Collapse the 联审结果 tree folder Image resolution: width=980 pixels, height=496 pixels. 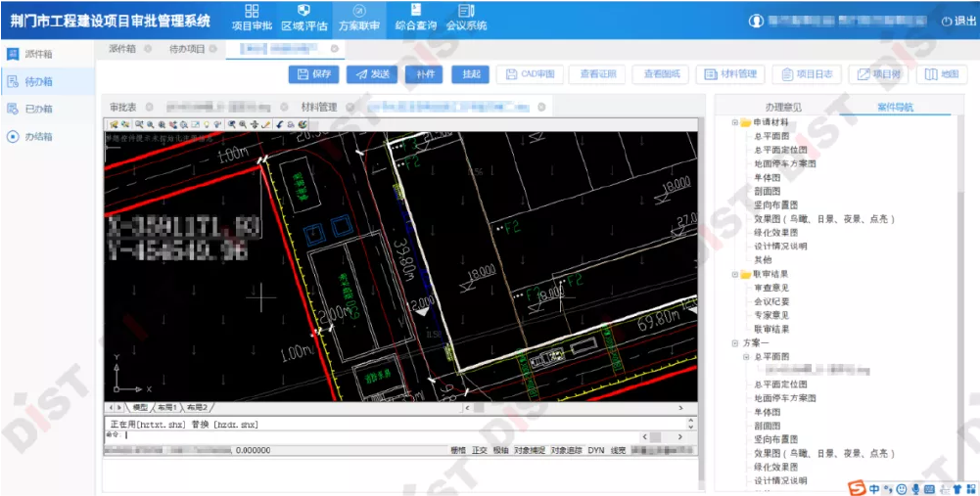click(x=735, y=274)
